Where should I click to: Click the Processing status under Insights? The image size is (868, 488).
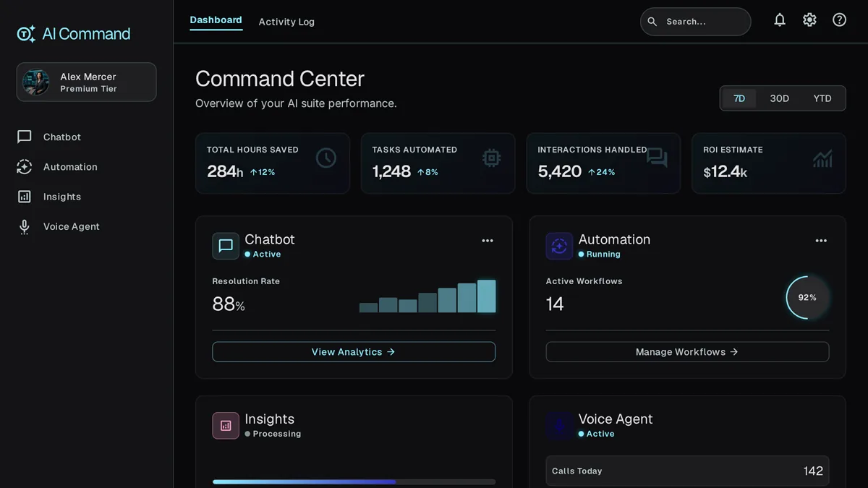[x=273, y=434]
